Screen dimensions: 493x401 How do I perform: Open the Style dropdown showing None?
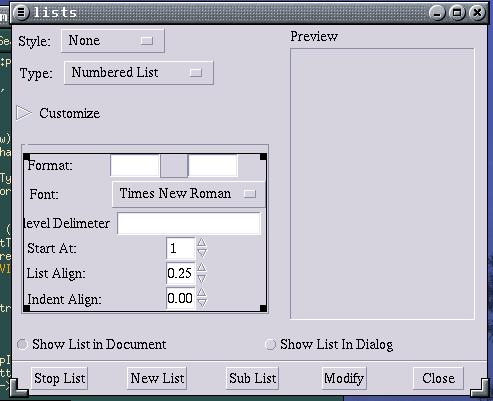click(113, 41)
